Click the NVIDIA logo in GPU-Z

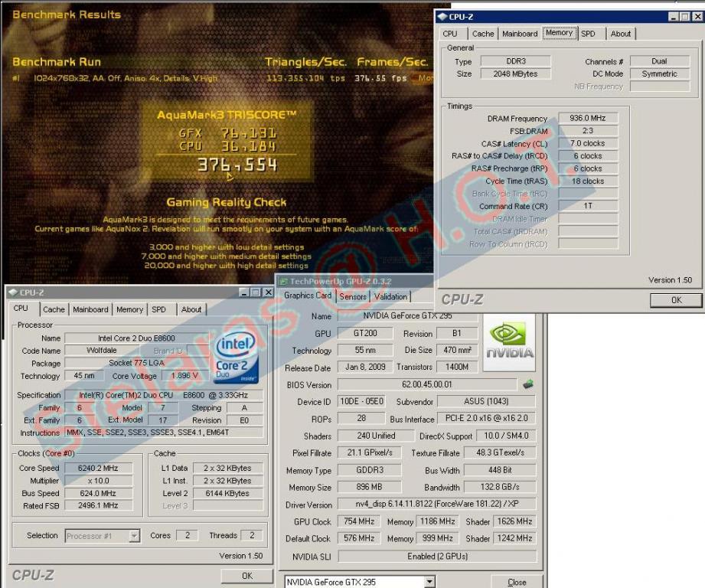tap(509, 342)
